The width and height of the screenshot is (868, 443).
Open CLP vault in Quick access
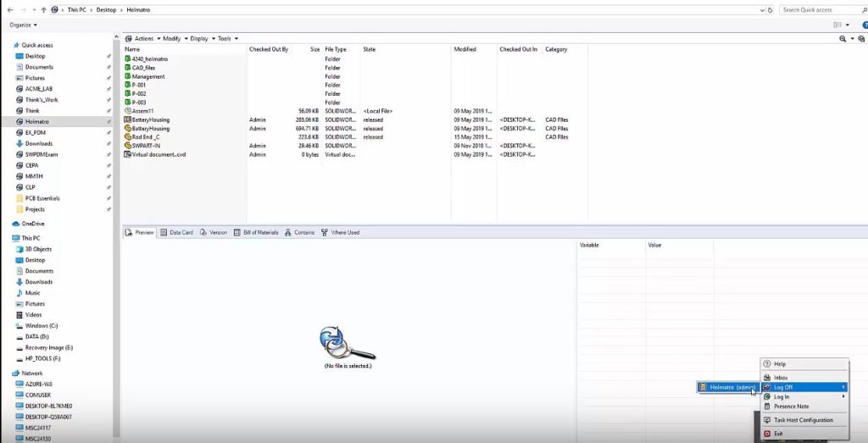pyautogui.click(x=25, y=187)
